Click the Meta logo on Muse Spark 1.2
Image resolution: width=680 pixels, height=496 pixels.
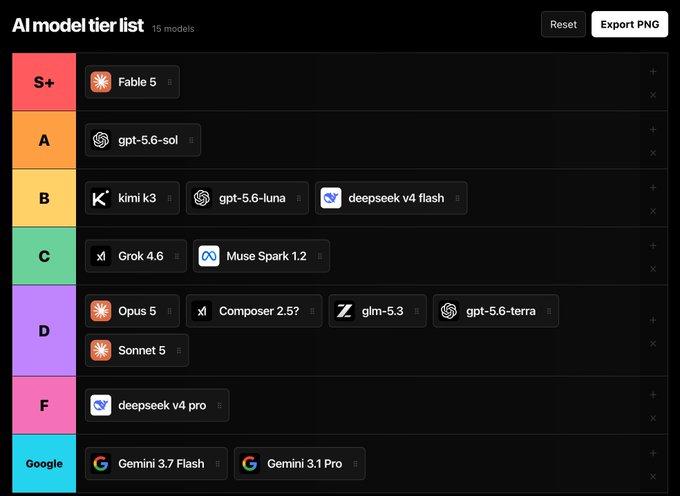click(x=209, y=256)
